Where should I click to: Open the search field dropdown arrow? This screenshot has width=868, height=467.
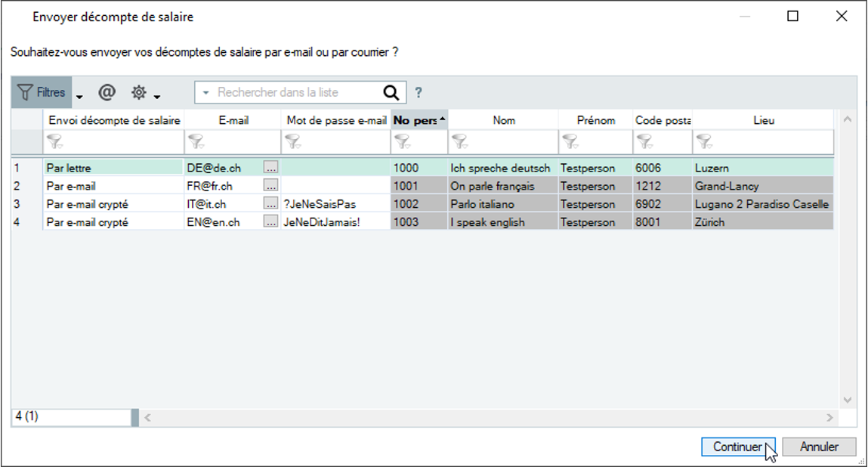pyautogui.click(x=206, y=92)
